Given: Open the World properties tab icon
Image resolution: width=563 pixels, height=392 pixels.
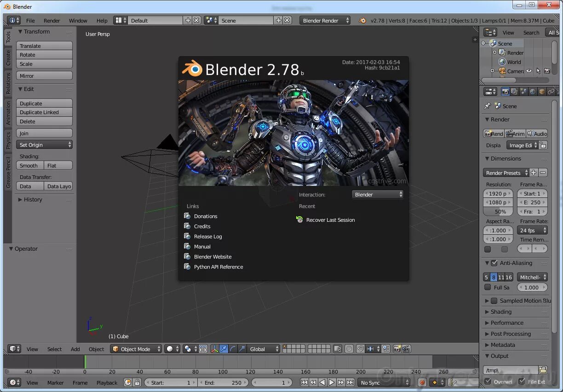Looking at the screenshot, I should (532, 92).
